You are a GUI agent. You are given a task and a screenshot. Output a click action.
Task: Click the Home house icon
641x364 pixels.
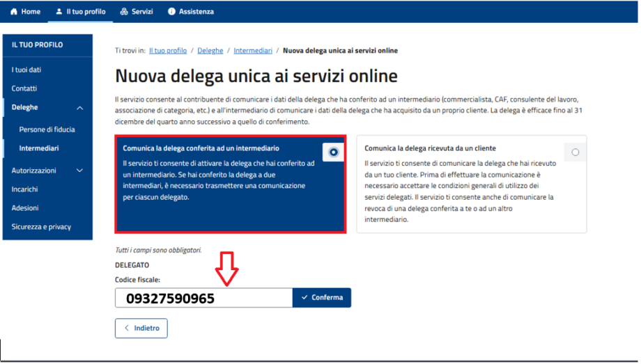coord(13,12)
